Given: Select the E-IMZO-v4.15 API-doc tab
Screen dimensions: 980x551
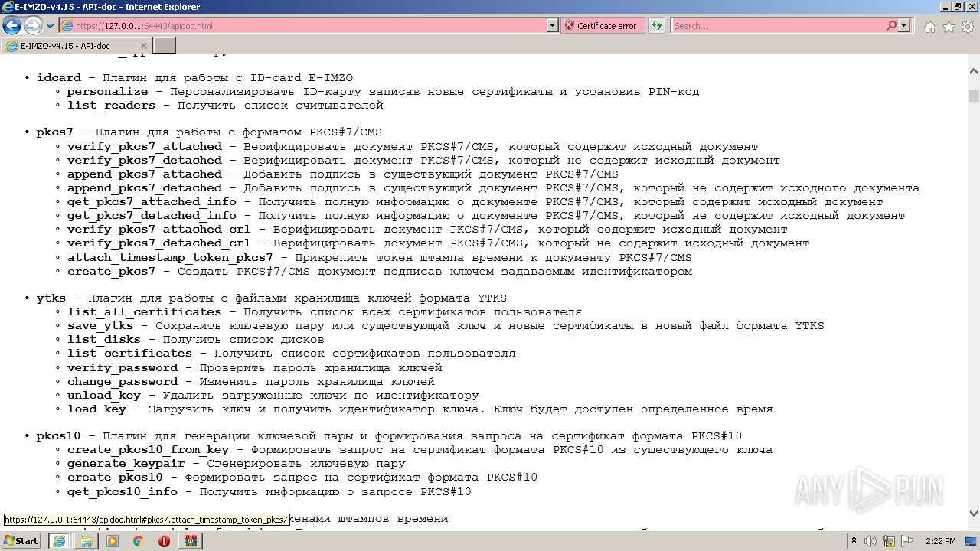Looking at the screenshot, I should click(77, 46).
